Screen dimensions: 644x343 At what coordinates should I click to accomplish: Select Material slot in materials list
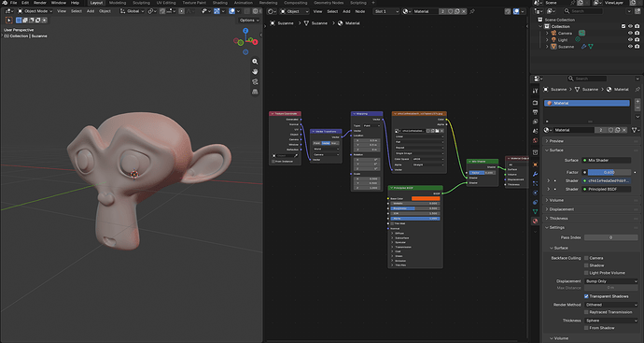click(586, 103)
